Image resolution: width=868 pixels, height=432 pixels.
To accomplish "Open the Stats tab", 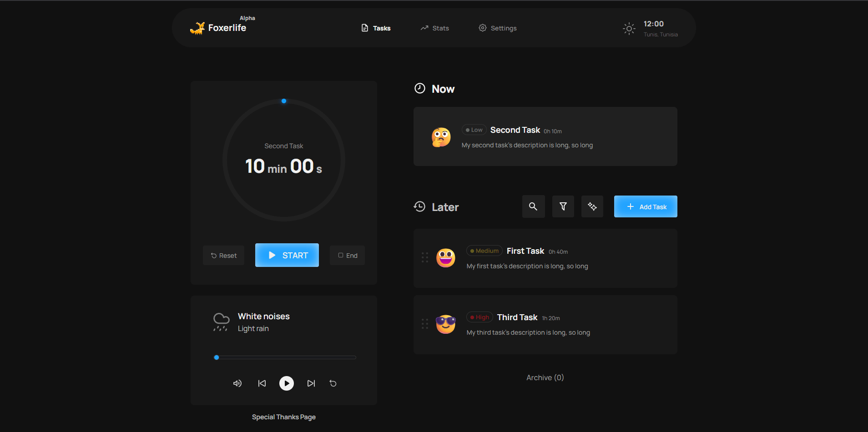I will pos(434,28).
